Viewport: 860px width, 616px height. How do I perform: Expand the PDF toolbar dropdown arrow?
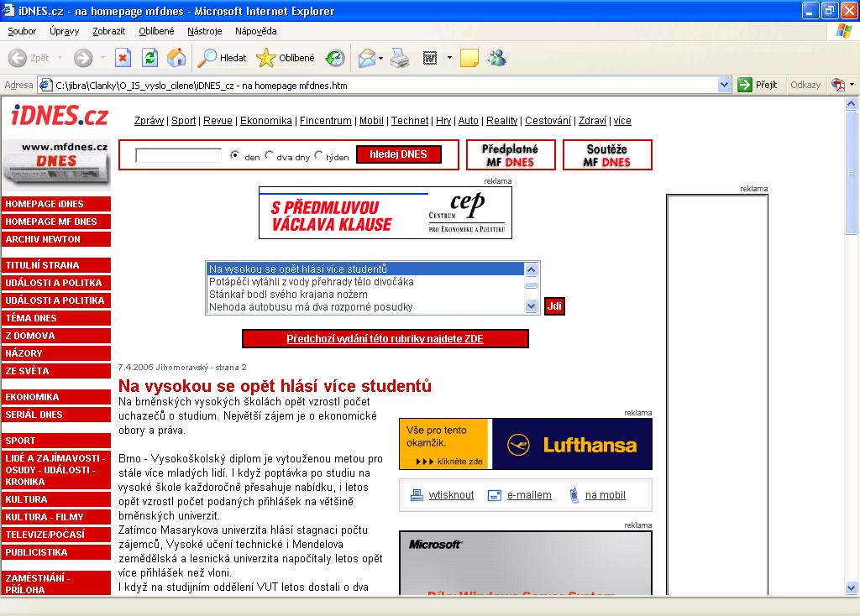(852, 85)
